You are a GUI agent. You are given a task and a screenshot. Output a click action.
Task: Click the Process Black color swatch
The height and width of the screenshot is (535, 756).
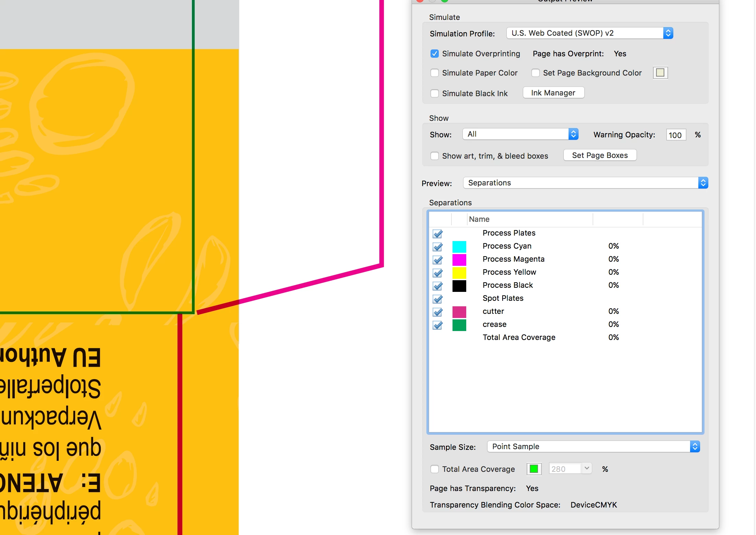(459, 286)
